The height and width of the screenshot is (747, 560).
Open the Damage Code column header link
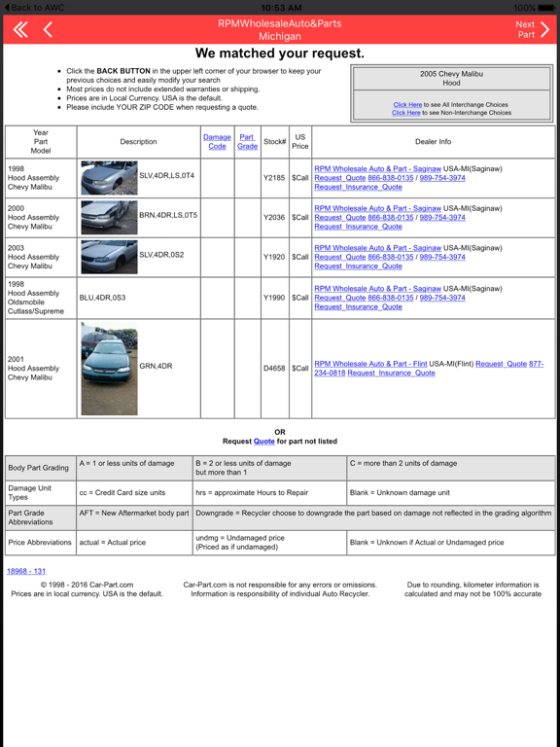[217, 141]
